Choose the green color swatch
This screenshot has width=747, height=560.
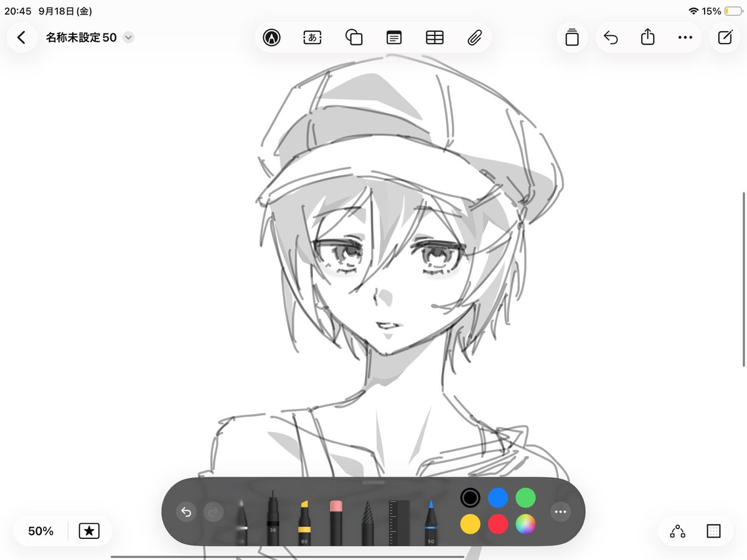[x=526, y=498]
